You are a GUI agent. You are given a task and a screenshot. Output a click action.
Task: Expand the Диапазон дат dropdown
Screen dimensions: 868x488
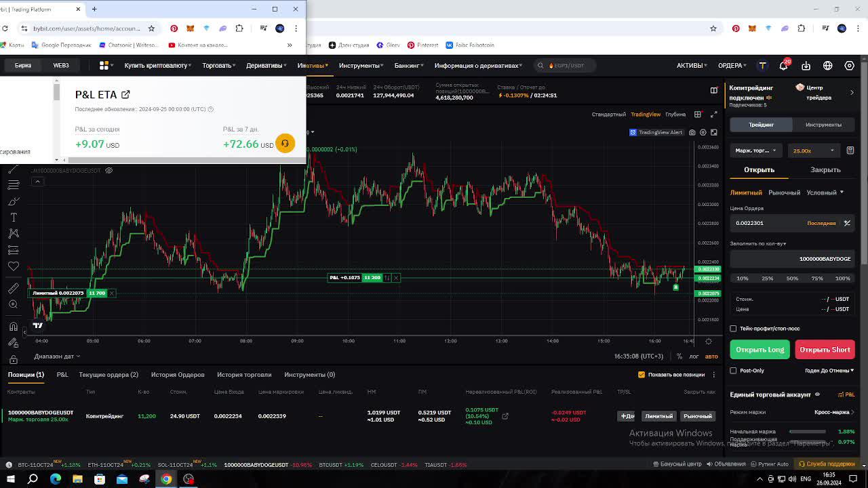[x=58, y=357]
